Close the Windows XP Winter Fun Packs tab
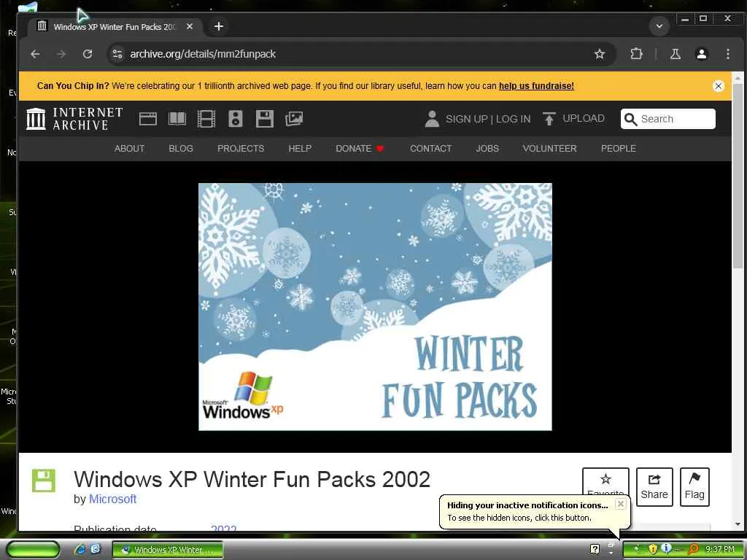The image size is (747, 560). coord(190,26)
